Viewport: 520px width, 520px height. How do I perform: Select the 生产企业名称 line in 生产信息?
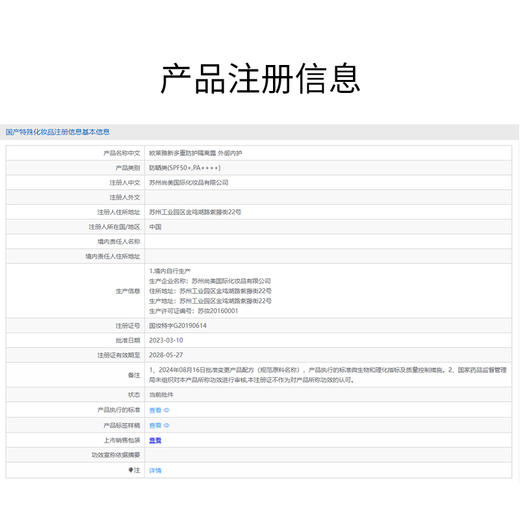[210, 281]
